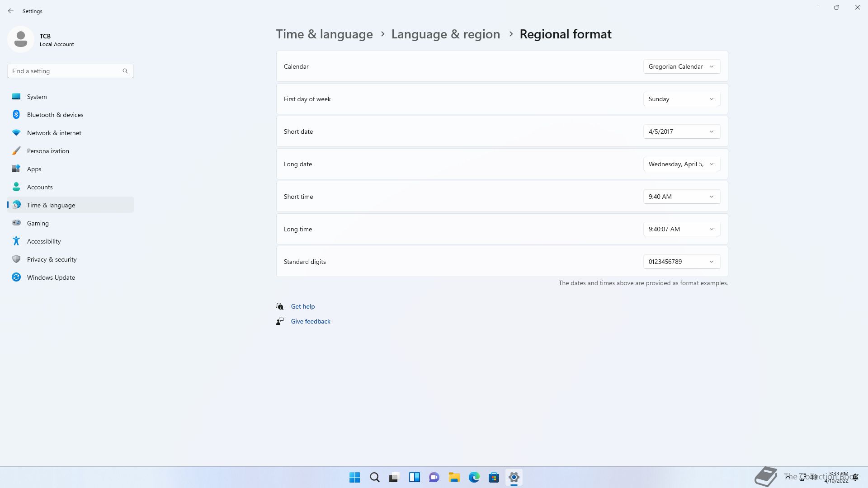The image size is (868, 488).
Task: Open Widgets from taskbar
Action: click(415, 477)
